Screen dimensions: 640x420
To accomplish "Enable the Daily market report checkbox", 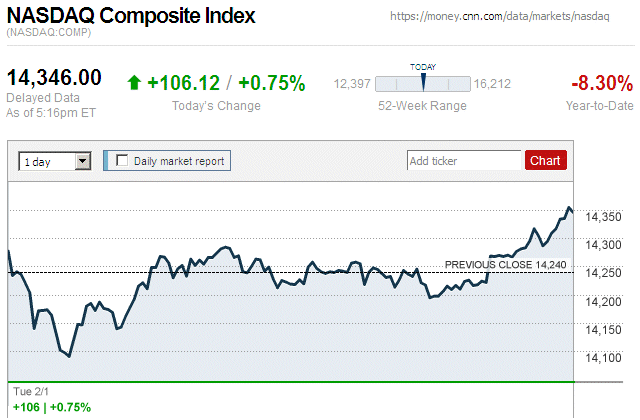I will pyautogui.click(x=123, y=160).
